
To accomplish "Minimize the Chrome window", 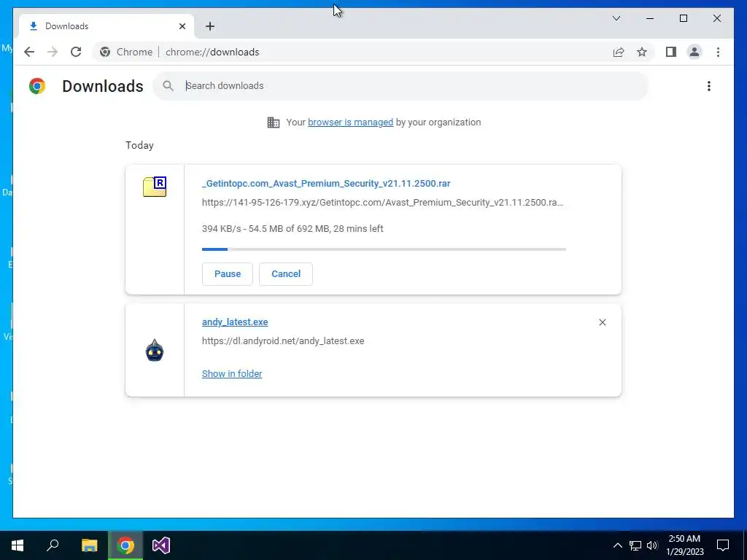I will click(x=650, y=18).
